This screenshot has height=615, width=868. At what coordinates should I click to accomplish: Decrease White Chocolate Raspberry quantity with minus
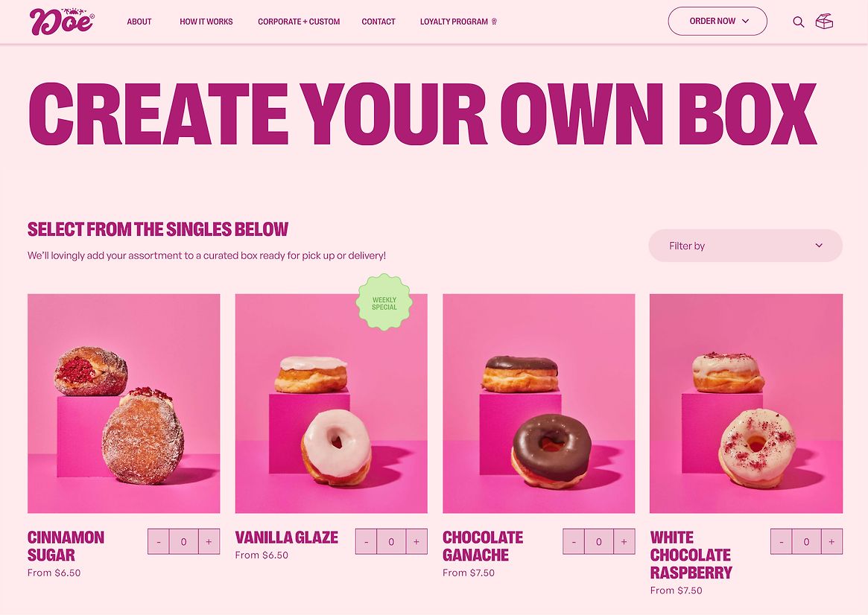pos(781,541)
